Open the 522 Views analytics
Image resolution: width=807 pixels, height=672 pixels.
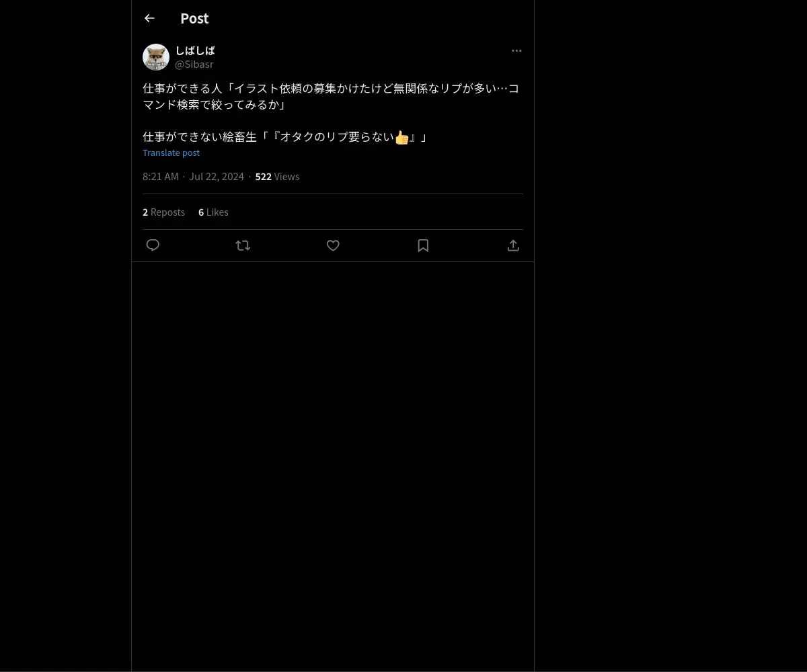click(x=277, y=177)
